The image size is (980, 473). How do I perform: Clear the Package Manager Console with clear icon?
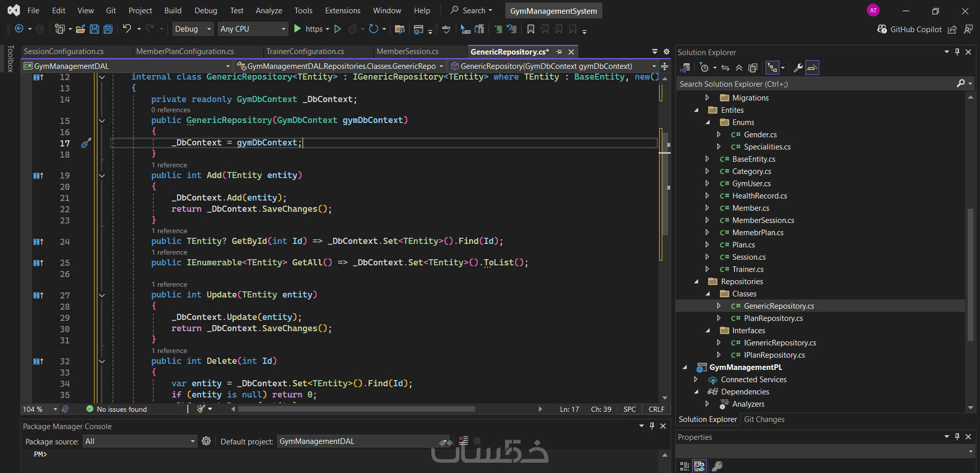463,441
